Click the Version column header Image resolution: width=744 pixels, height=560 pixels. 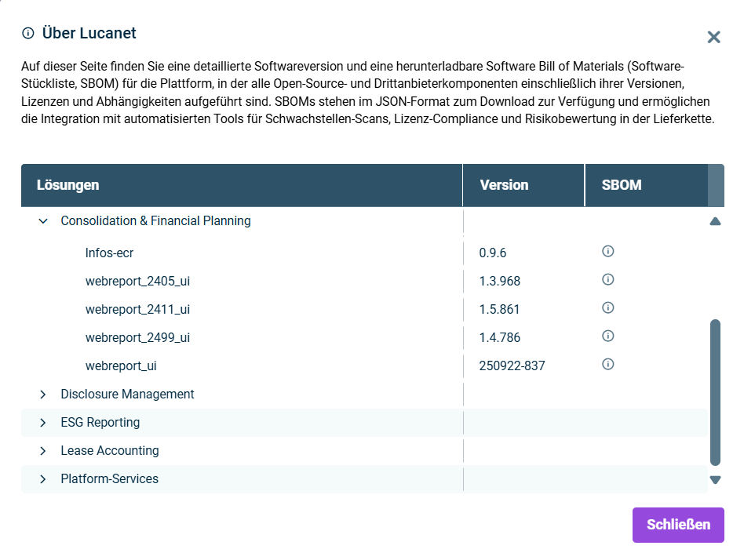(504, 185)
